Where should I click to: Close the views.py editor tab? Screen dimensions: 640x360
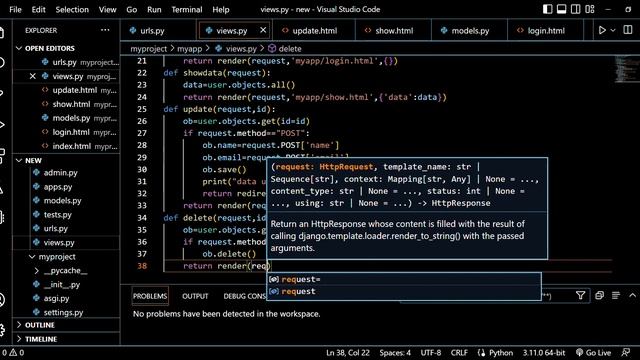tap(263, 30)
